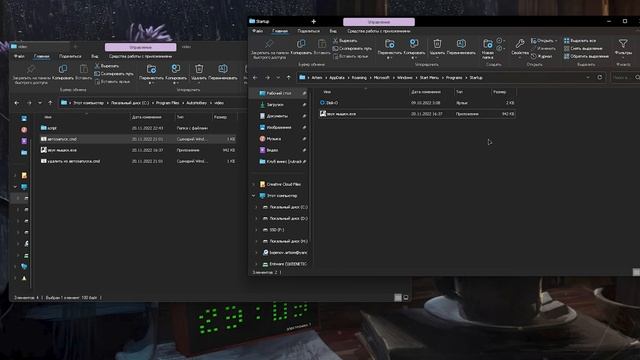640x360 pixels.
Task: Click the New folder icon in Startup window
Action: point(488,43)
